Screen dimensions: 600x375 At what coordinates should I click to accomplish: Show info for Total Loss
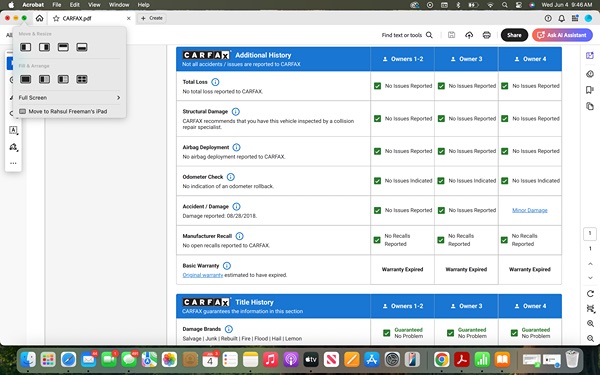(215, 82)
